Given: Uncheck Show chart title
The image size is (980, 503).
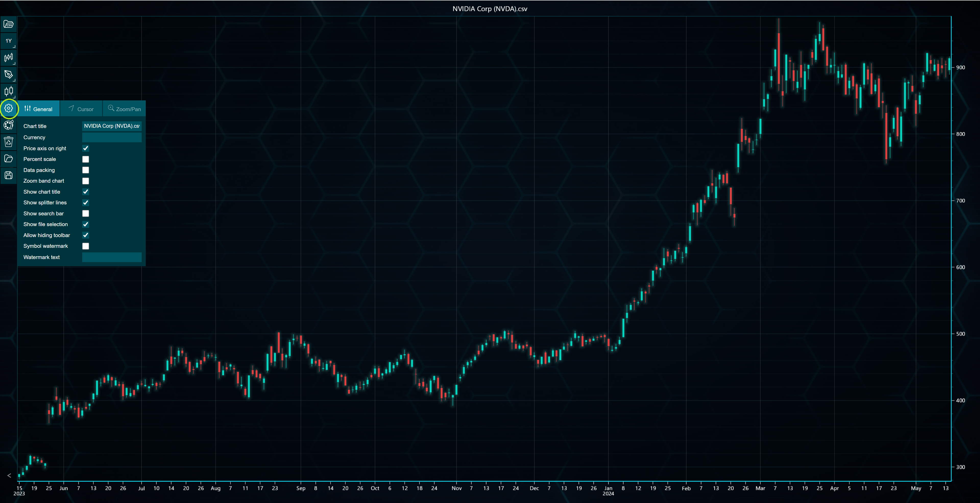Looking at the screenshot, I should click(86, 192).
